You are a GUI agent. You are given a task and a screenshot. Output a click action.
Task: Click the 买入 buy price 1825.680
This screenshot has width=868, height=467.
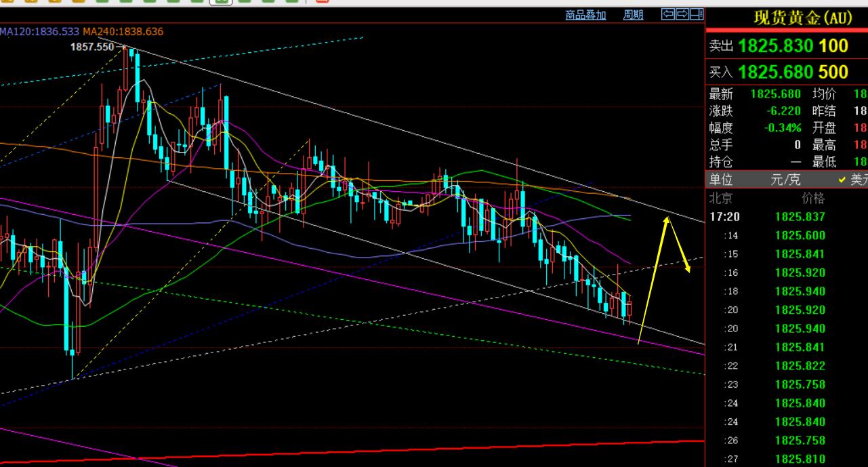point(776,72)
